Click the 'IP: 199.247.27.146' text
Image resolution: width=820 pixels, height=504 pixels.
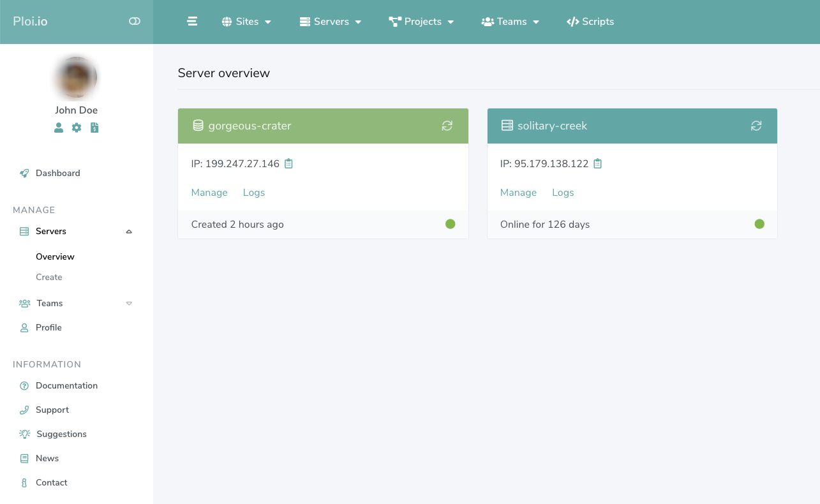click(x=235, y=164)
